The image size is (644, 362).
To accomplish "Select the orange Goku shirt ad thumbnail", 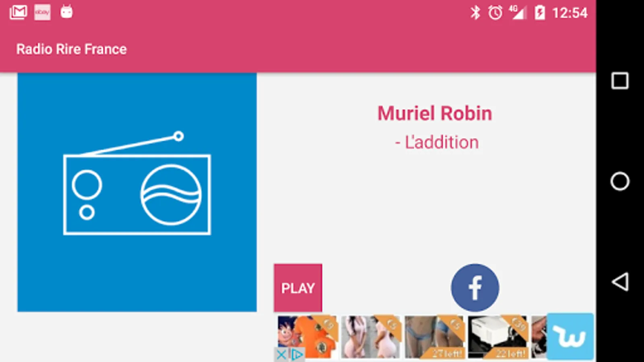I will pyautogui.click(x=308, y=337).
